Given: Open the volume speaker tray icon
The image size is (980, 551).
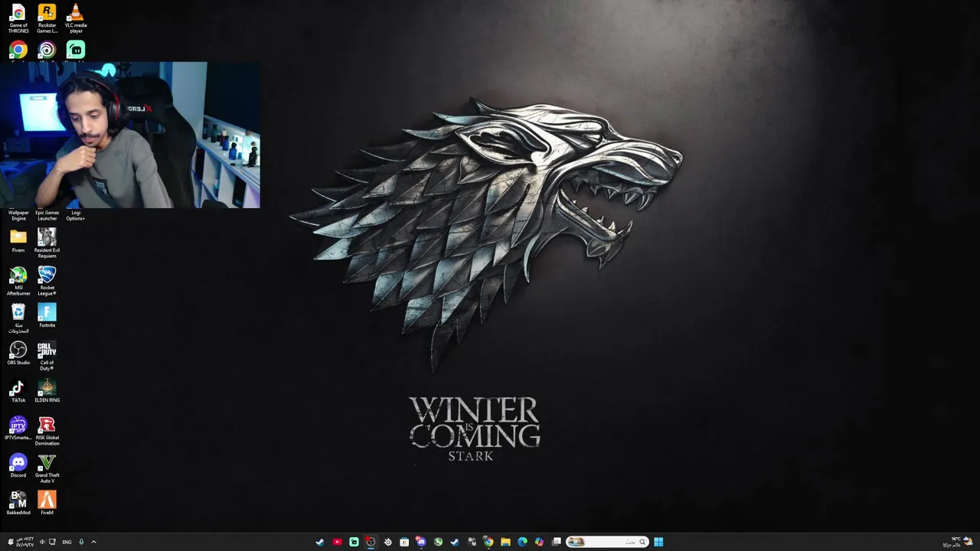Looking at the screenshot, I should 42,542.
